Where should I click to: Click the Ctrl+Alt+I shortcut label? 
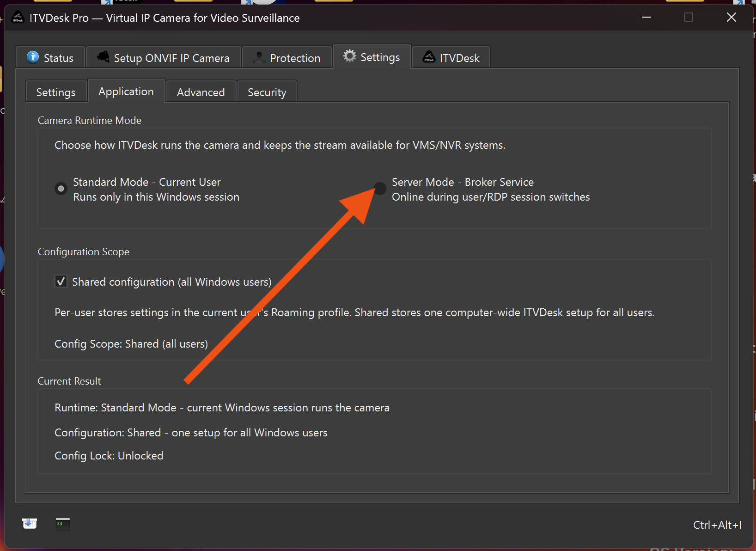point(717,525)
